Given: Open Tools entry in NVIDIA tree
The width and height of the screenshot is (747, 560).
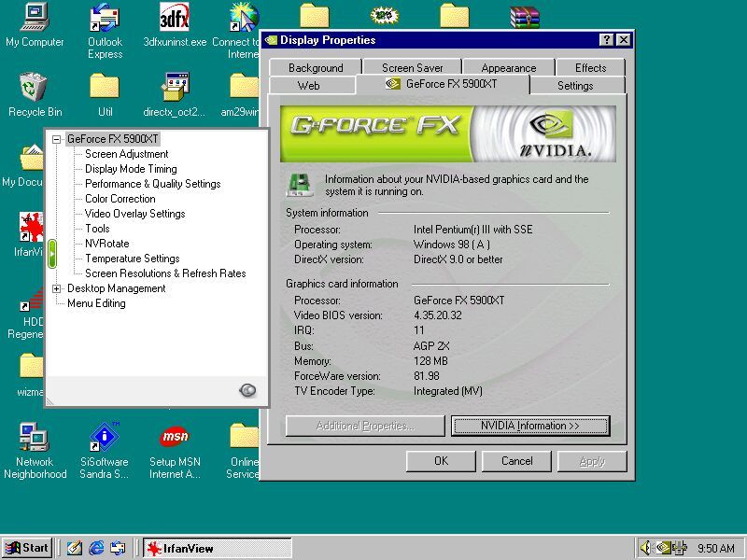Looking at the screenshot, I should (97, 228).
